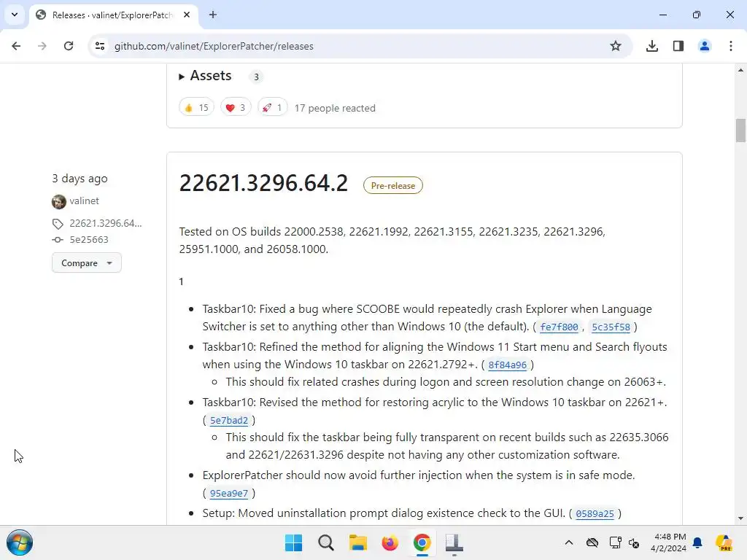Open the valinet user link
This screenshot has width=747, height=560.
click(x=85, y=201)
